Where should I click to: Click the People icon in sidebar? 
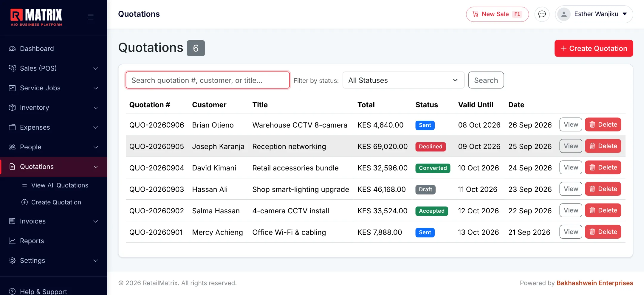tap(12, 147)
